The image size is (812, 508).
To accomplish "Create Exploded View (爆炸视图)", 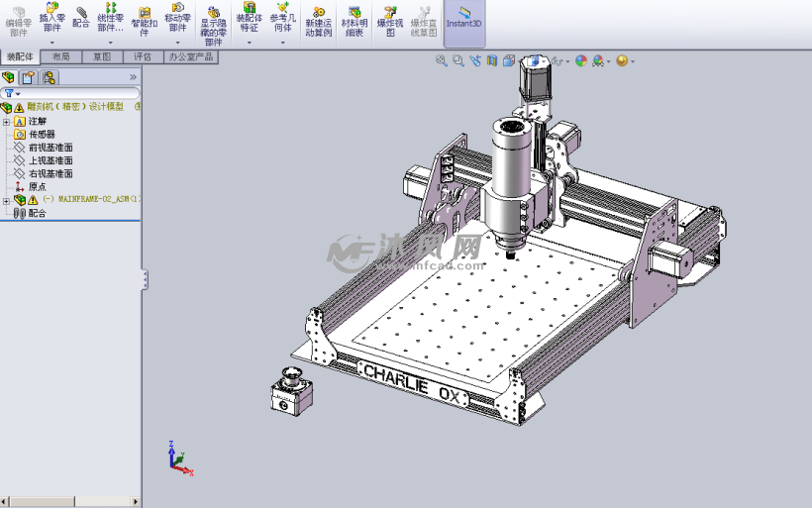I will point(390,22).
